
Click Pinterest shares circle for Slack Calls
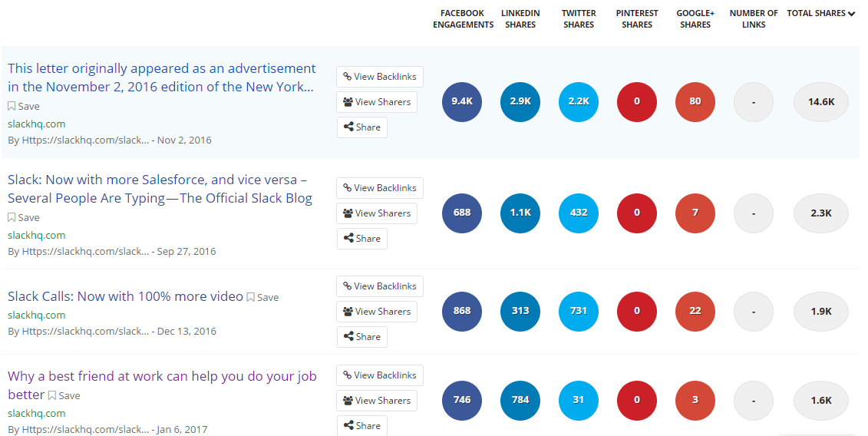(x=637, y=311)
